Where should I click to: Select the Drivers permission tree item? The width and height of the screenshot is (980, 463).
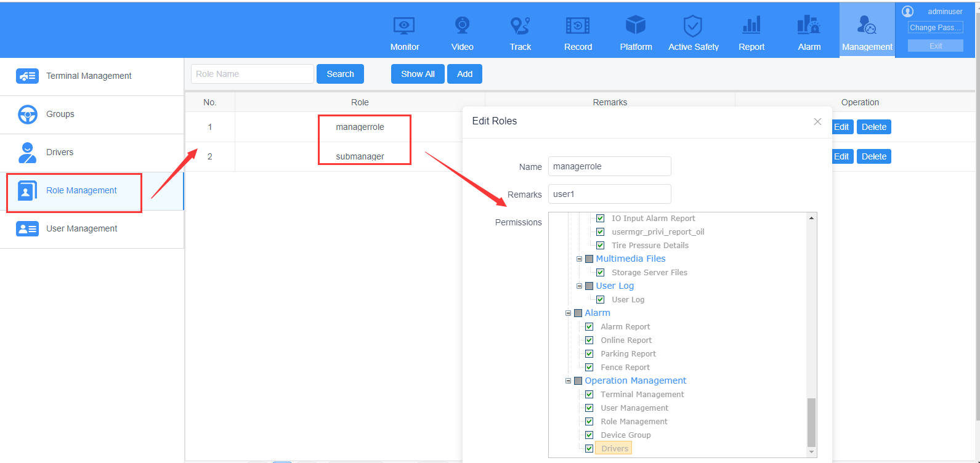pyautogui.click(x=614, y=448)
